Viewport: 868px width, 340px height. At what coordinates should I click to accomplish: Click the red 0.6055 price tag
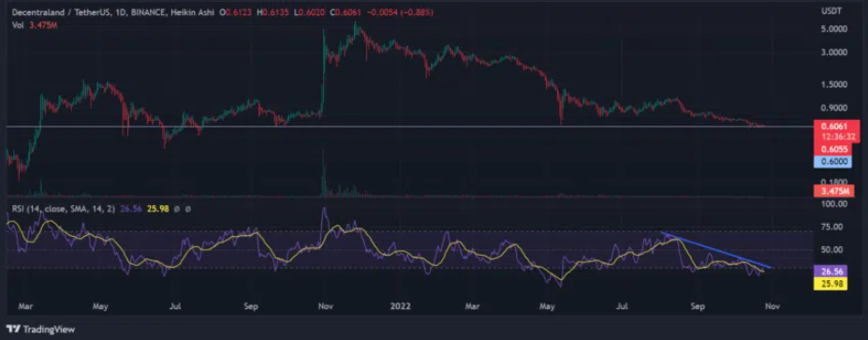pos(832,150)
